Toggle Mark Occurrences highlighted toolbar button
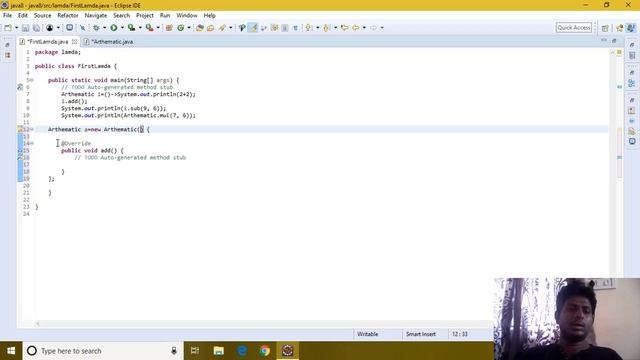The height and width of the screenshot is (360, 640). coord(253,28)
